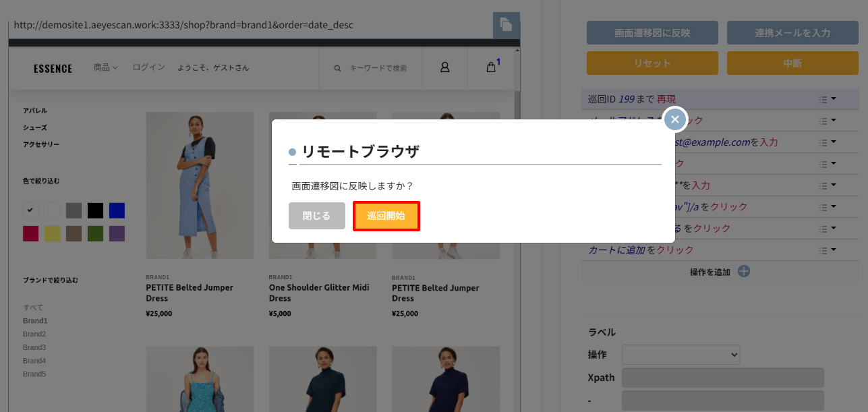Click the 巡回開始 button in the dialog

(386, 216)
